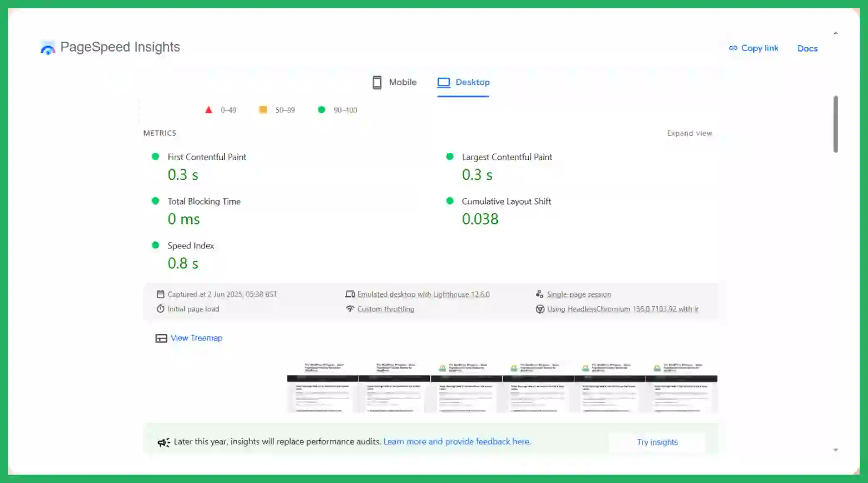Click the Copy link chain icon
Viewport: 868px width, 483px height.
(x=733, y=48)
